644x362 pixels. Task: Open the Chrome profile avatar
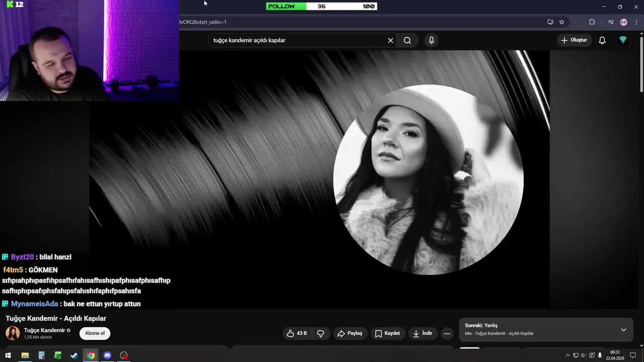(624, 22)
